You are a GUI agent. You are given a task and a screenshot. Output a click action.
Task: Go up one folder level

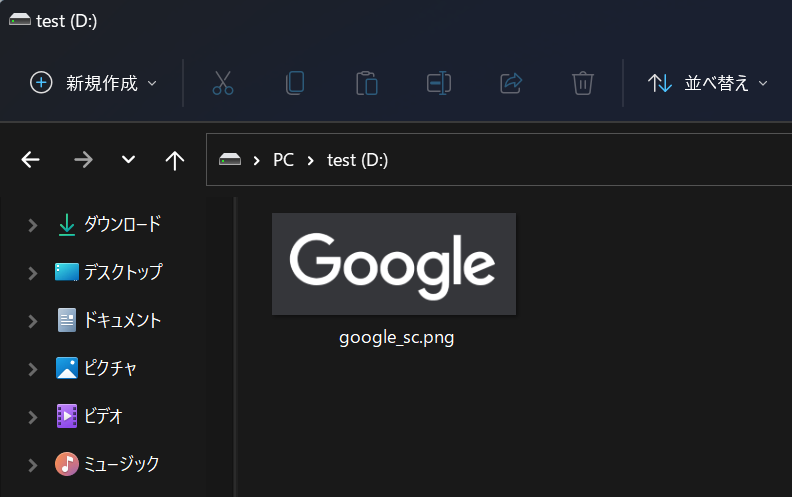175,161
